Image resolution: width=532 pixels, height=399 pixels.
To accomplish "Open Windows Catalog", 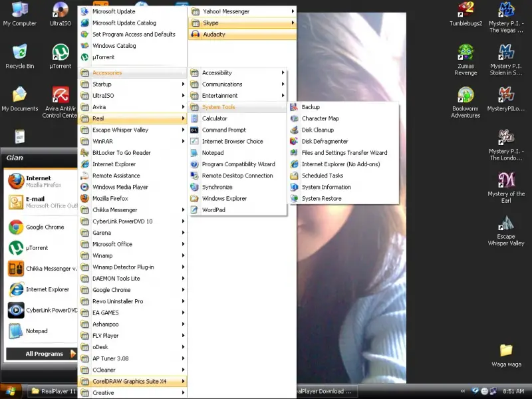I will coord(132,46).
